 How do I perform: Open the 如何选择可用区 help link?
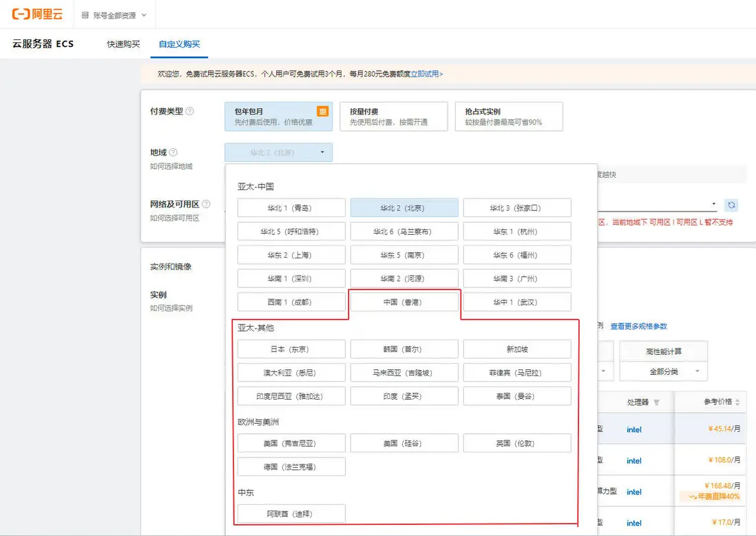(x=174, y=218)
